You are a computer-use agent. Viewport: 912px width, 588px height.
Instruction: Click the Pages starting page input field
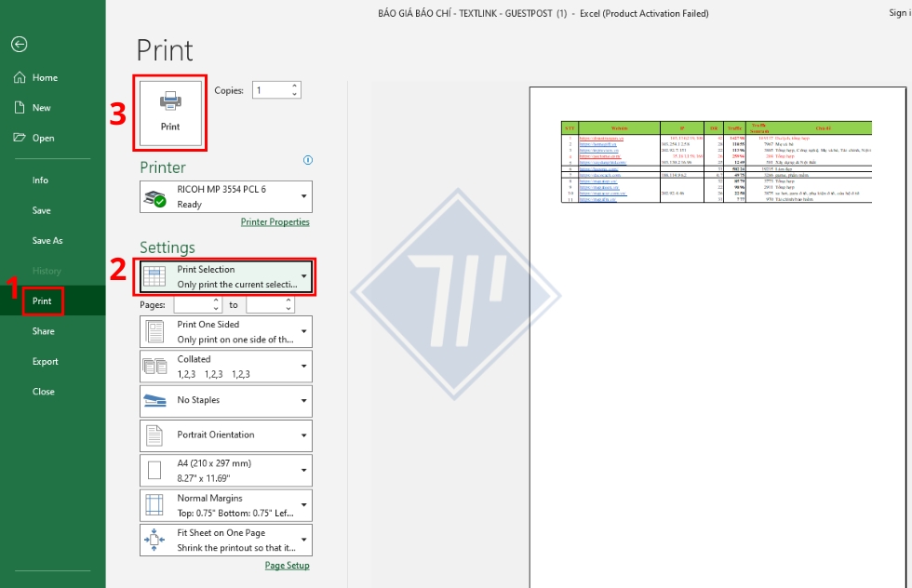pyautogui.click(x=193, y=304)
